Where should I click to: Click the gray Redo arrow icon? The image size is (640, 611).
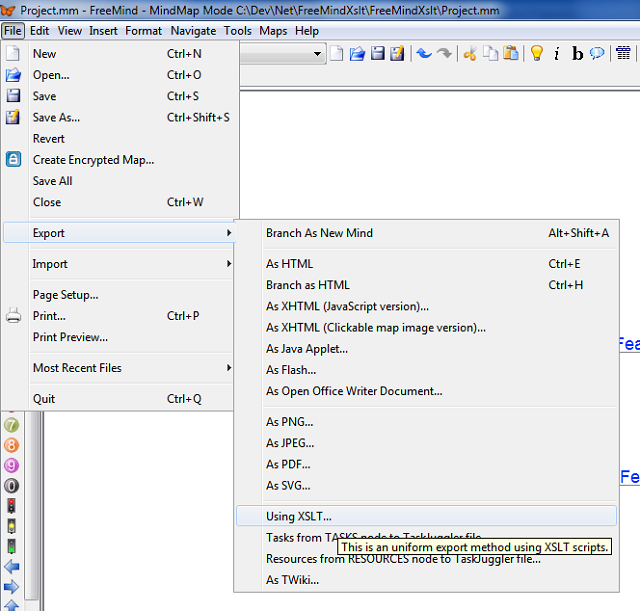(x=444, y=53)
